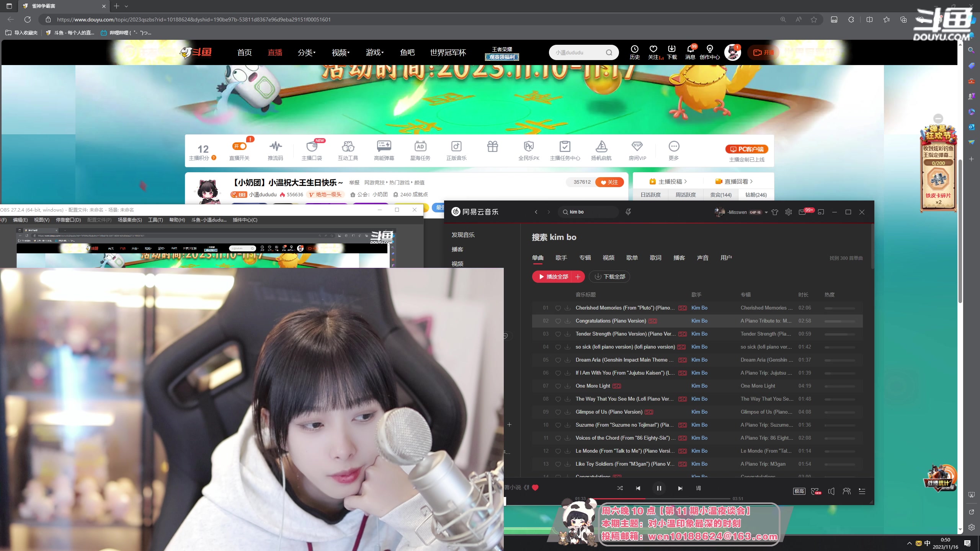Like the song Tender Strength (Piano Version)
This screenshot has height=551, width=980.
click(x=558, y=334)
